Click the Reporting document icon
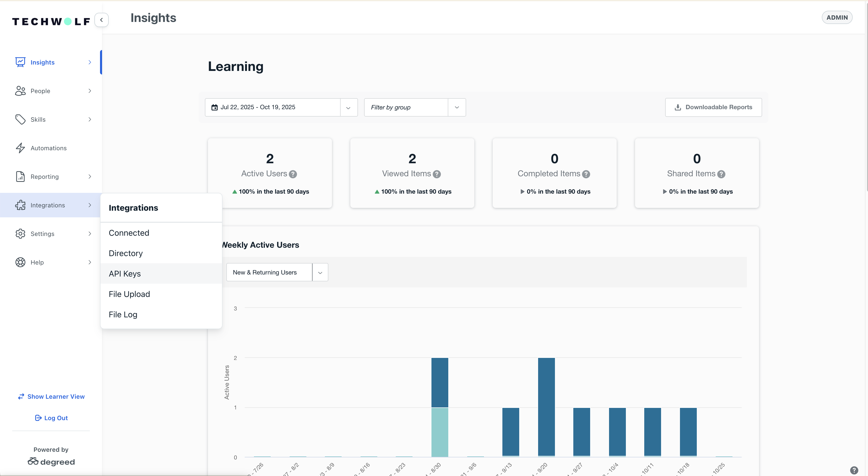 (x=20, y=177)
